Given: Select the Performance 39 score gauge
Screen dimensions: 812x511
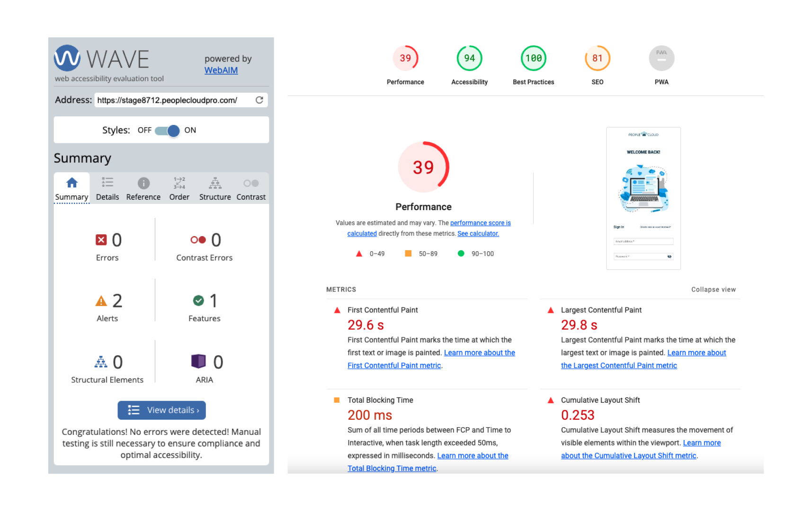Looking at the screenshot, I should tap(405, 58).
